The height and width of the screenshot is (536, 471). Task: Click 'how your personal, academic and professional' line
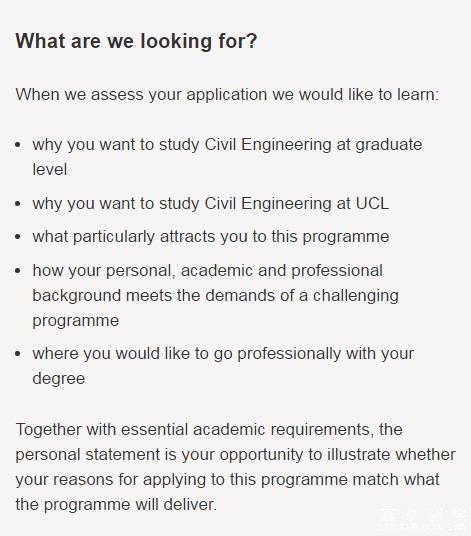[207, 270]
